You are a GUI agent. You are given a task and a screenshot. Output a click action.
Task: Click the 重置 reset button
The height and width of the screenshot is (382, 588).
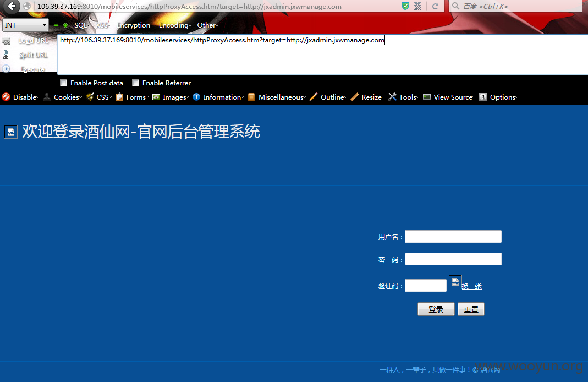tap(471, 309)
